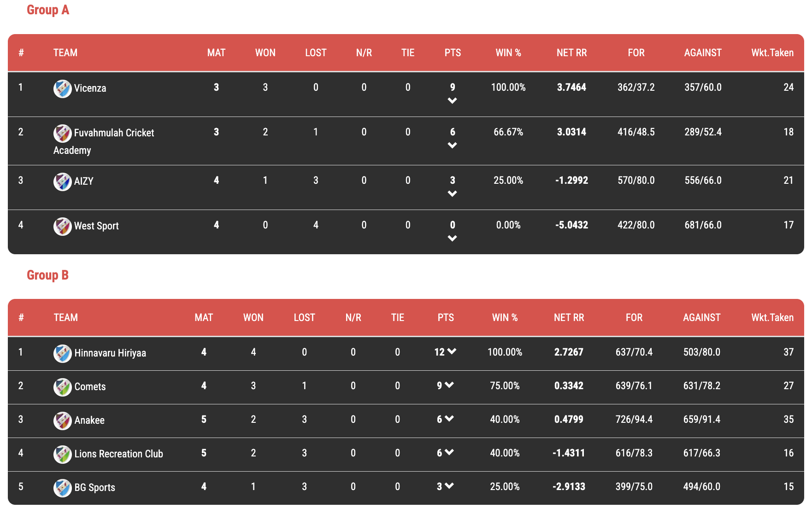Click Hinnavaru Hiriyaa team logo icon
Image resolution: width=812 pixels, height=514 pixels.
point(62,353)
